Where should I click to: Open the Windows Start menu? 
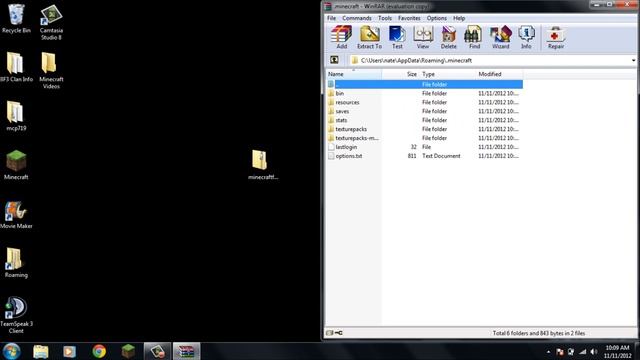pos(11,351)
